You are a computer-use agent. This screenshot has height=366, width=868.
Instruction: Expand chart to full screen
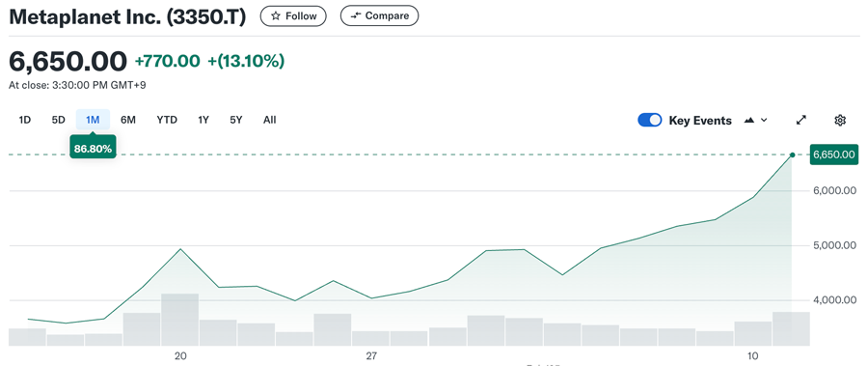[801, 121]
